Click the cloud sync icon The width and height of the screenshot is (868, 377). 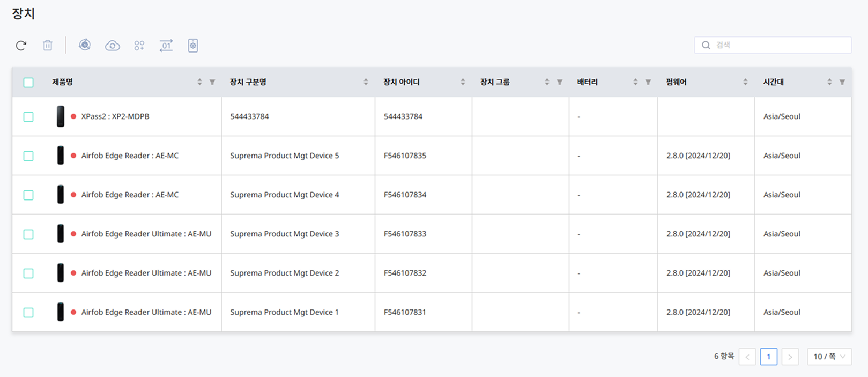coord(112,46)
